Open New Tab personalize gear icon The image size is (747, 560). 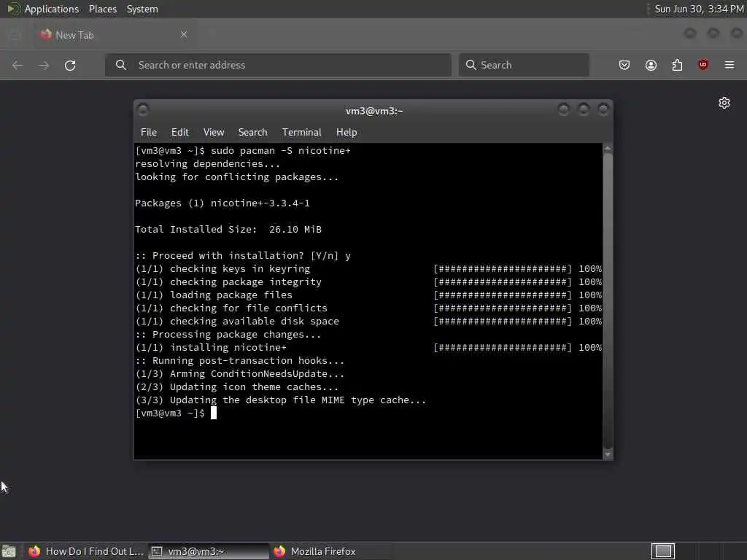click(x=724, y=103)
